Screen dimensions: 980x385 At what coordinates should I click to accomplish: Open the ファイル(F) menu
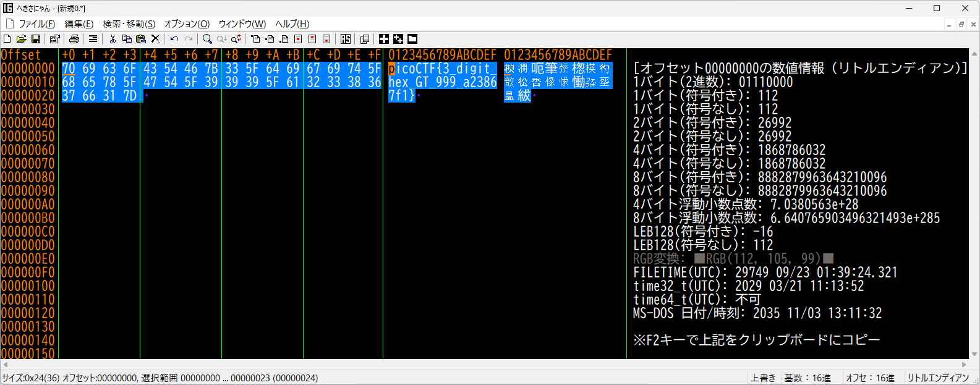click(36, 24)
